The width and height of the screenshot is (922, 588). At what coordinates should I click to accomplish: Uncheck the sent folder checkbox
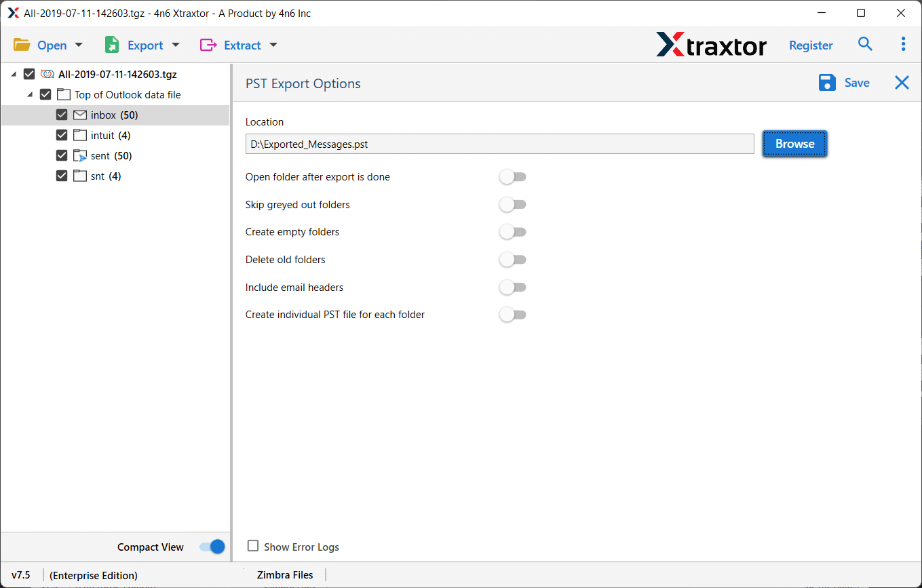coord(62,156)
